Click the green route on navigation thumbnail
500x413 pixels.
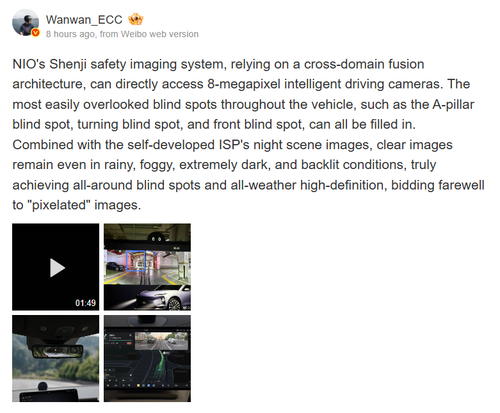pyautogui.click(x=161, y=360)
